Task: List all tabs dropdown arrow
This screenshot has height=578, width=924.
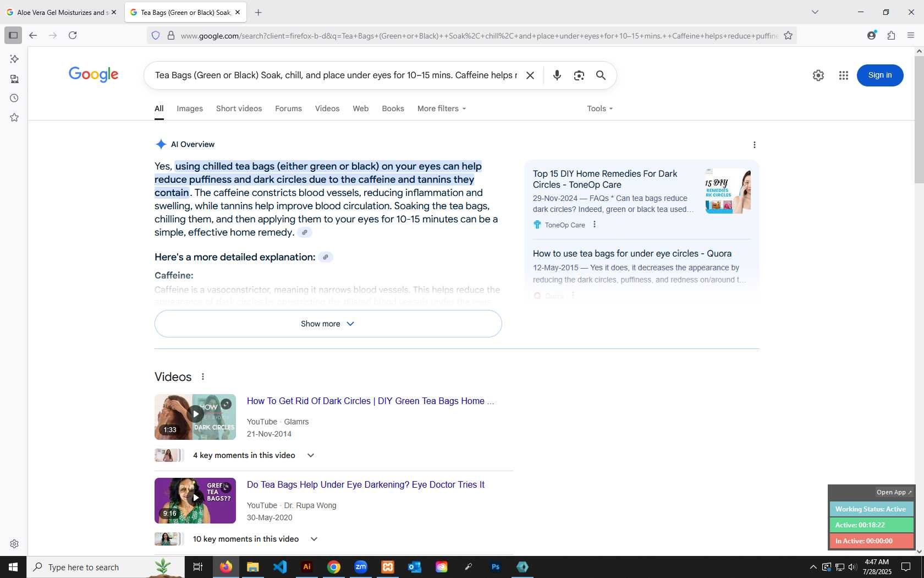Action: coord(815,12)
